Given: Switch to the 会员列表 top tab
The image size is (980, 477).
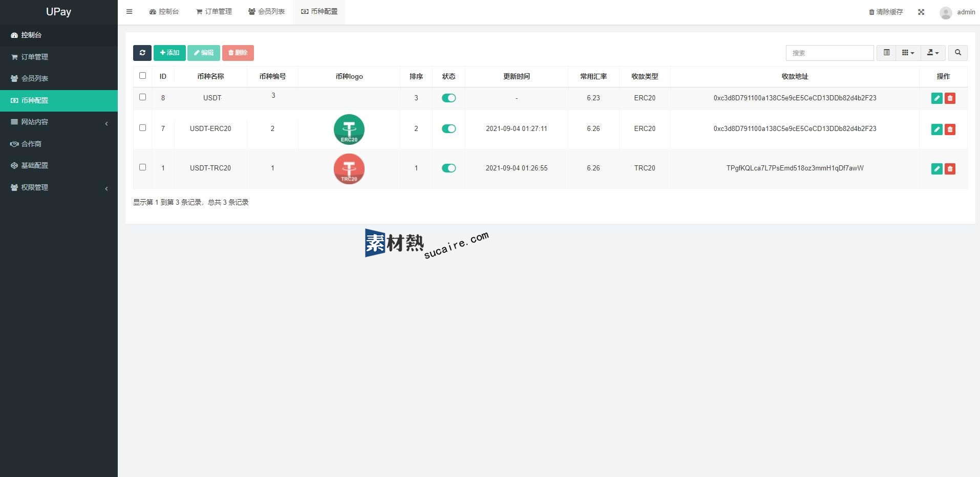Looking at the screenshot, I should [266, 12].
